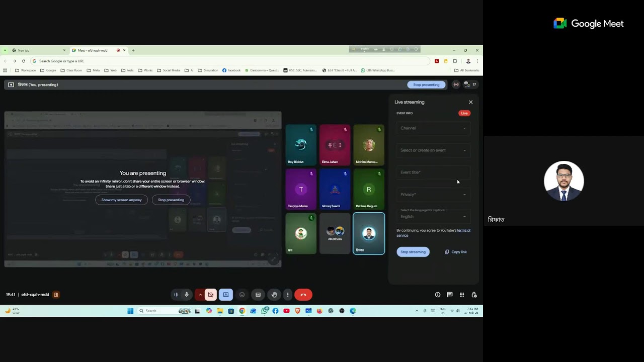The image size is (644, 362).
Task: Click the Adobe Acrobat extension icon
Action: pos(437,61)
